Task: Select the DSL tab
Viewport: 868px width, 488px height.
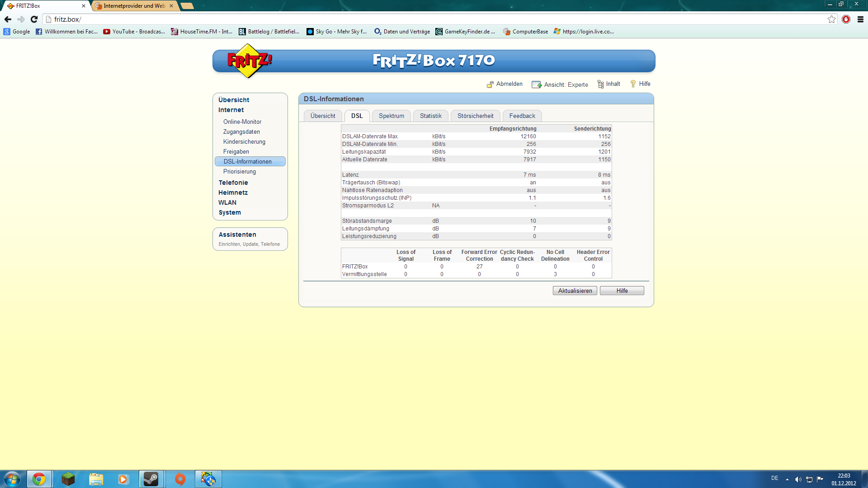Action: click(x=357, y=116)
